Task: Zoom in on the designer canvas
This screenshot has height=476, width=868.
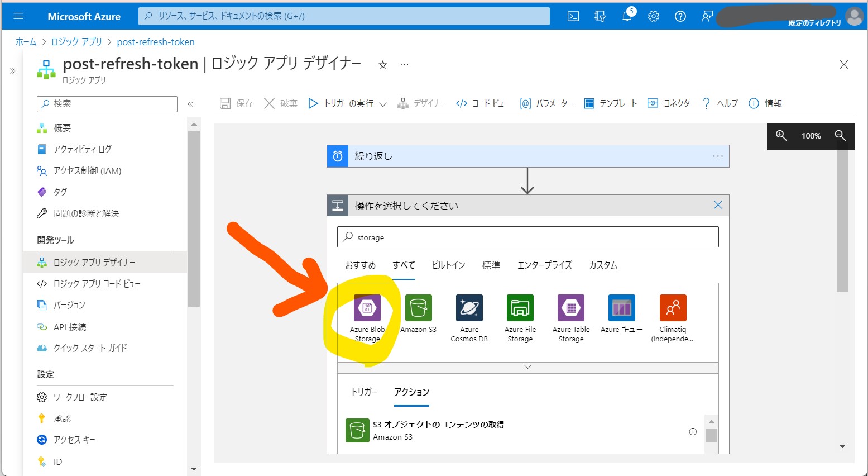Action: [x=781, y=136]
